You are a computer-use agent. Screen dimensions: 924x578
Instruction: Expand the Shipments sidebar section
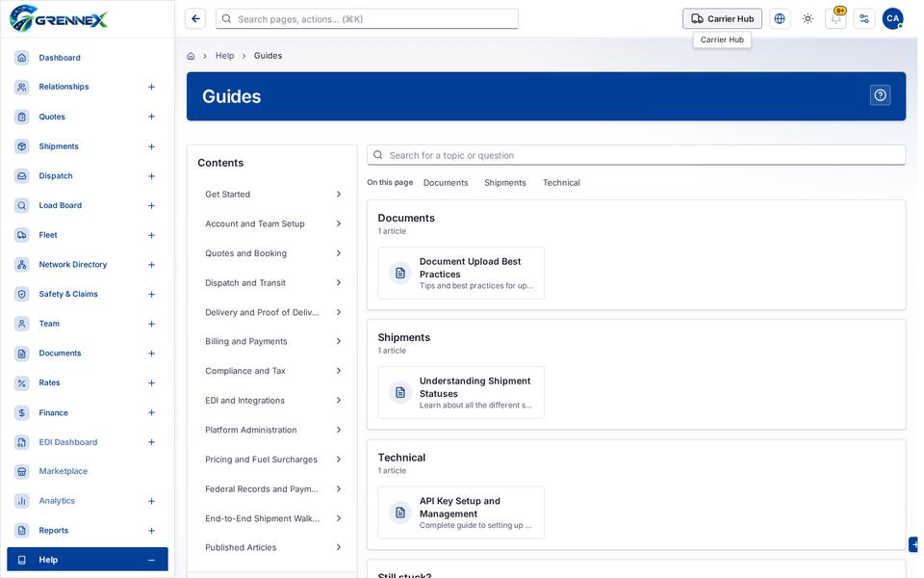click(151, 146)
